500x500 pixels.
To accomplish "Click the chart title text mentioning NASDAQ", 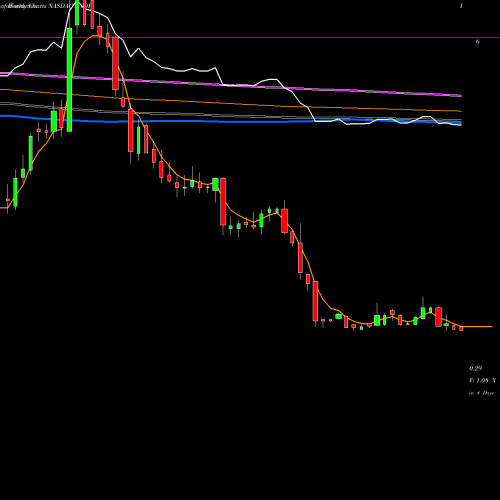I will tap(47, 6).
